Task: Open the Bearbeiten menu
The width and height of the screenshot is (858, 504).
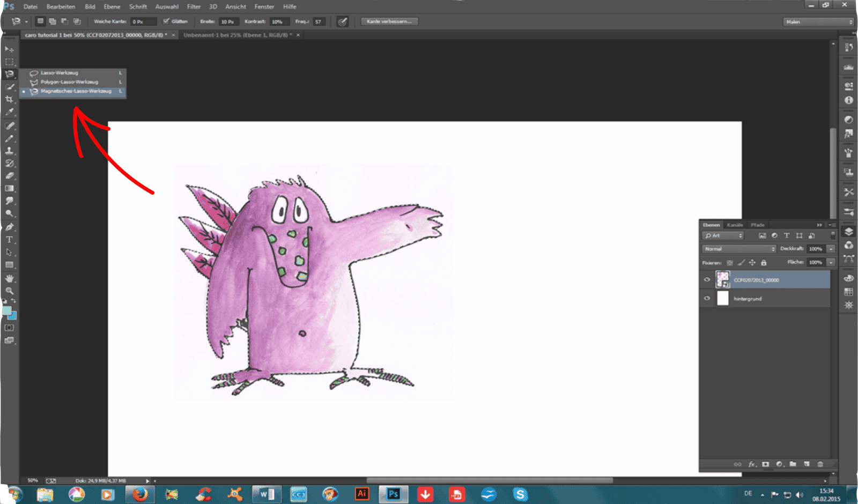Action: [61, 6]
